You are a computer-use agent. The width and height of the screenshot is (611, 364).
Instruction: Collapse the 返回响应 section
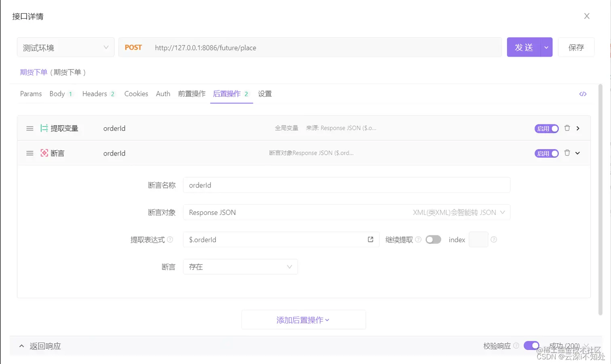coord(21,346)
